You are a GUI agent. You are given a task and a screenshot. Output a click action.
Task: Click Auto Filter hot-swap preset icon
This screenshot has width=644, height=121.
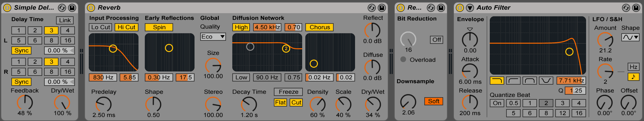(626, 8)
